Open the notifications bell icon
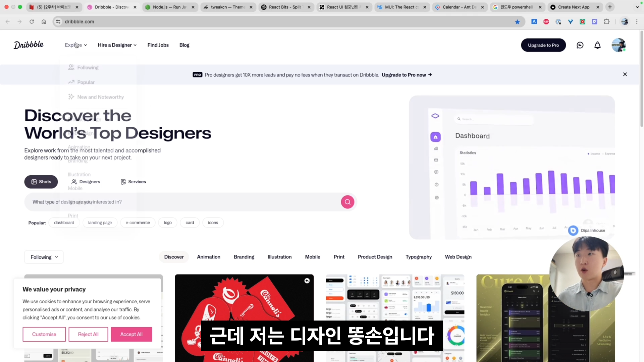The height and width of the screenshot is (362, 644). click(x=597, y=45)
